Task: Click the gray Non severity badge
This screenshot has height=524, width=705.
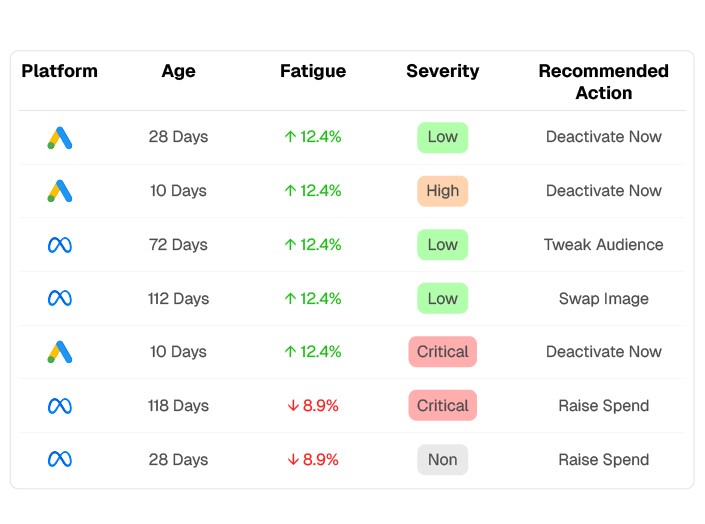Action: [442, 460]
